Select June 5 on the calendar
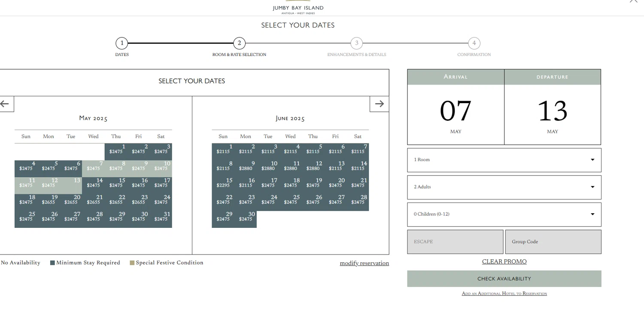This screenshot has height=313, width=644. pyautogui.click(x=313, y=152)
